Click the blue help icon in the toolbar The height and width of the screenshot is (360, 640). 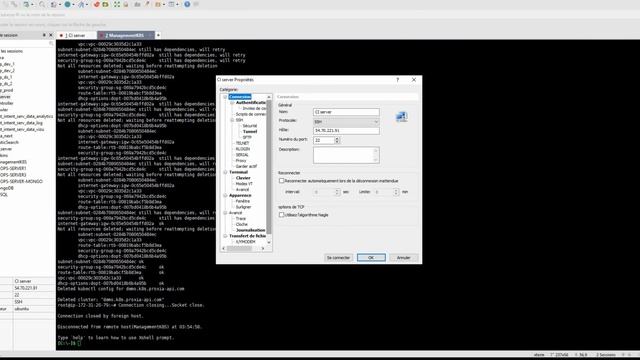pos(187,4)
